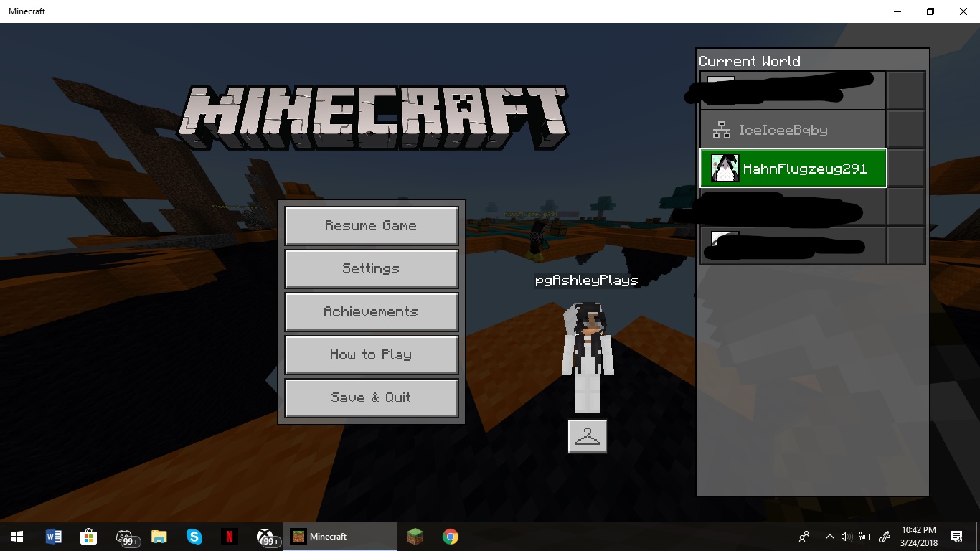Open the Achievements screen
Screen dimensions: 980x551
pyautogui.click(x=372, y=312)
